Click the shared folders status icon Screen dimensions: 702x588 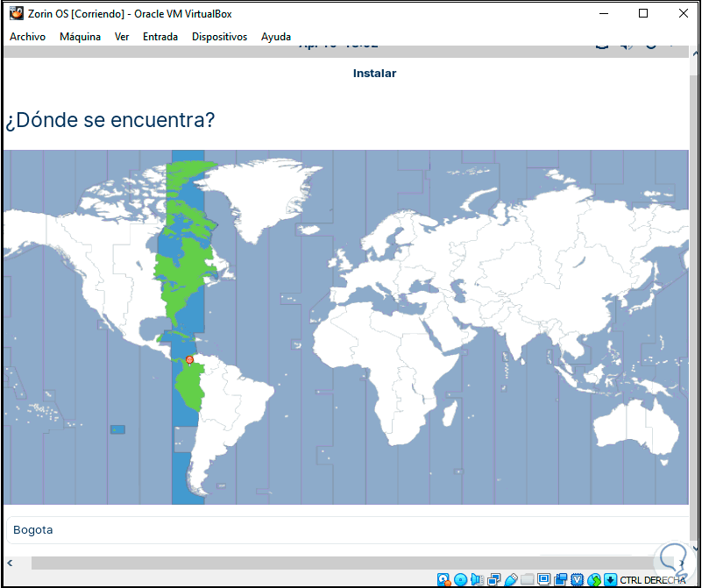527,579
